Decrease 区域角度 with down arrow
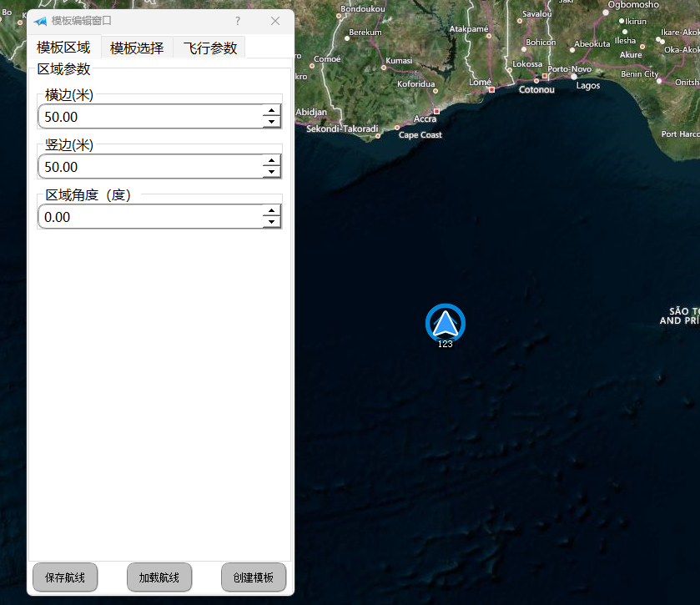 271,222
